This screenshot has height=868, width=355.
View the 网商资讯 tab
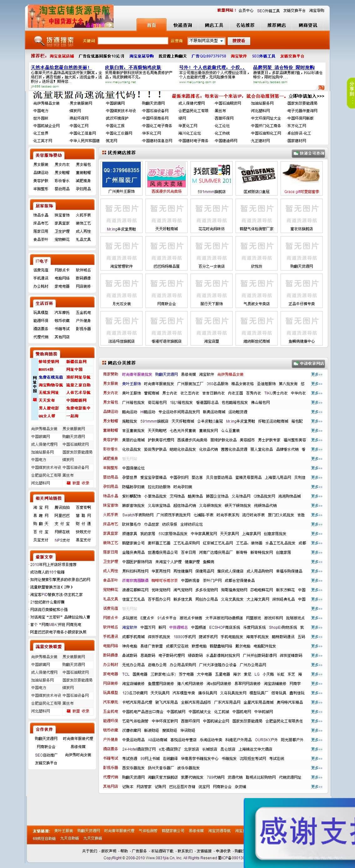click(x=308, y=25)
